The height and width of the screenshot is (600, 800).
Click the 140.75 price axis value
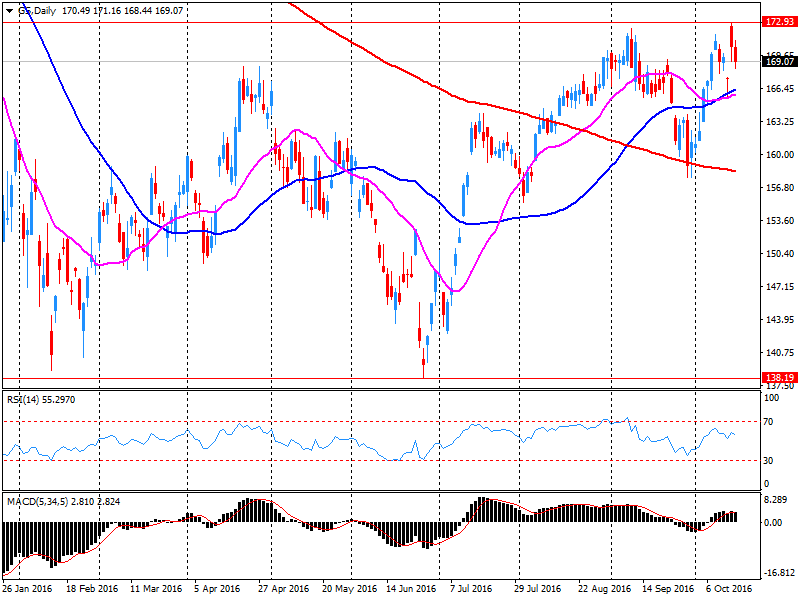[780, 353]
